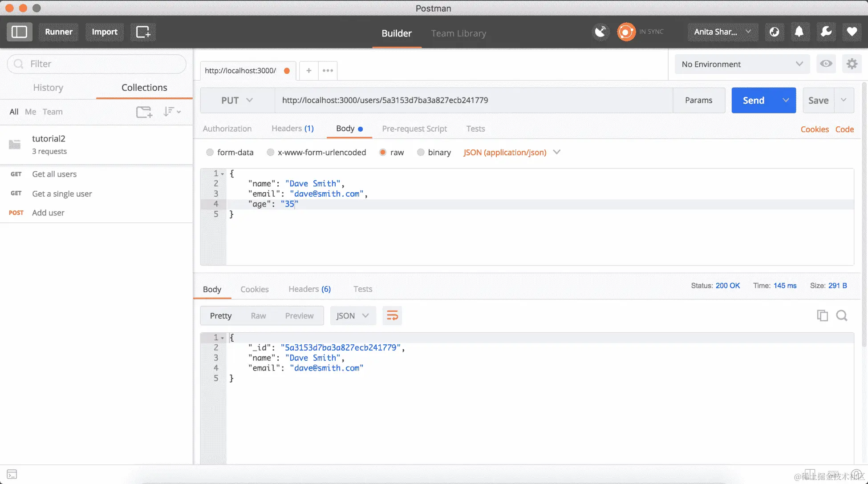Screen dimensions: 868x484
Task: Click the wrench settings icon
Action: tap(826, 32)
